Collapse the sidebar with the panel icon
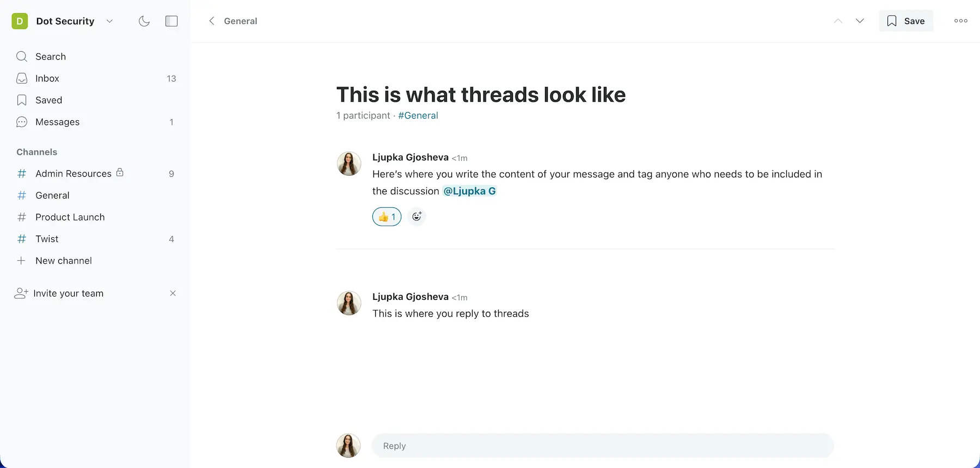 (x=171, y=21)
